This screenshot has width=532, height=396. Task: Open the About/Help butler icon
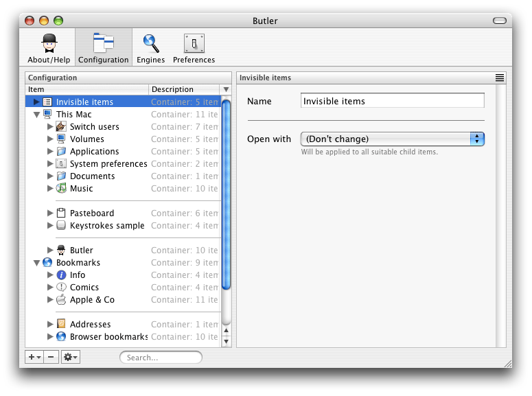tap(48, 44)
